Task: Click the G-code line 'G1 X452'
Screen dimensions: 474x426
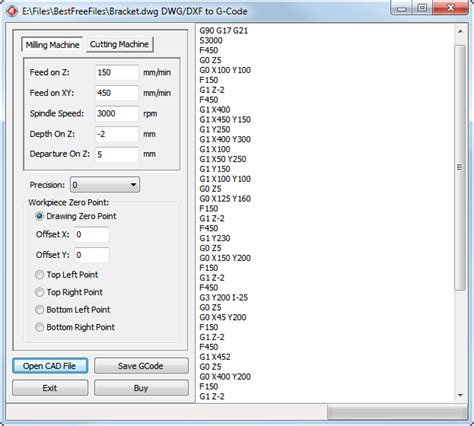Action: [x=215, y=357]
